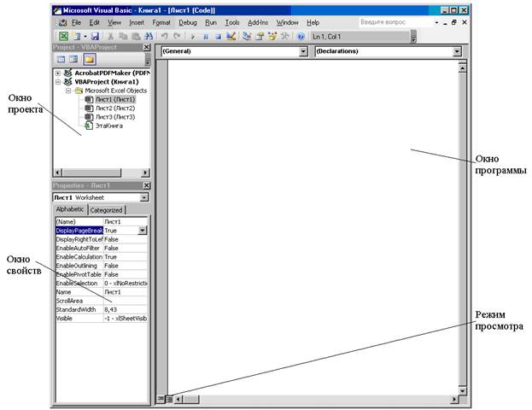Close the Project - VBAProject panel
The height and width of the screenshot is (410, 532).
tap(146, 47)
